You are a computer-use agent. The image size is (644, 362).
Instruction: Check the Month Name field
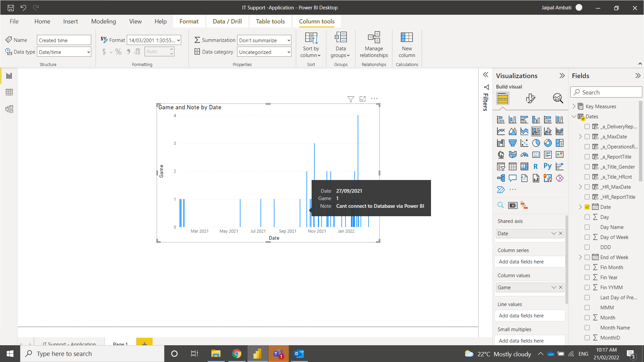point(587,327)
